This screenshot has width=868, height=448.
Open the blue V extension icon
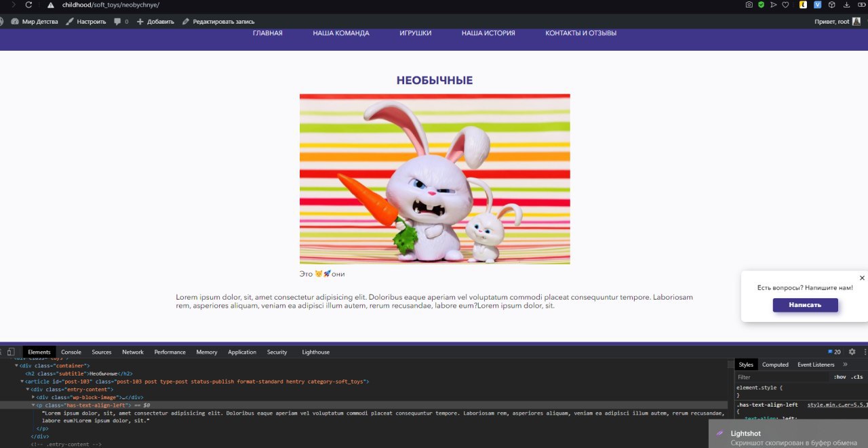(x=817, y=5)
